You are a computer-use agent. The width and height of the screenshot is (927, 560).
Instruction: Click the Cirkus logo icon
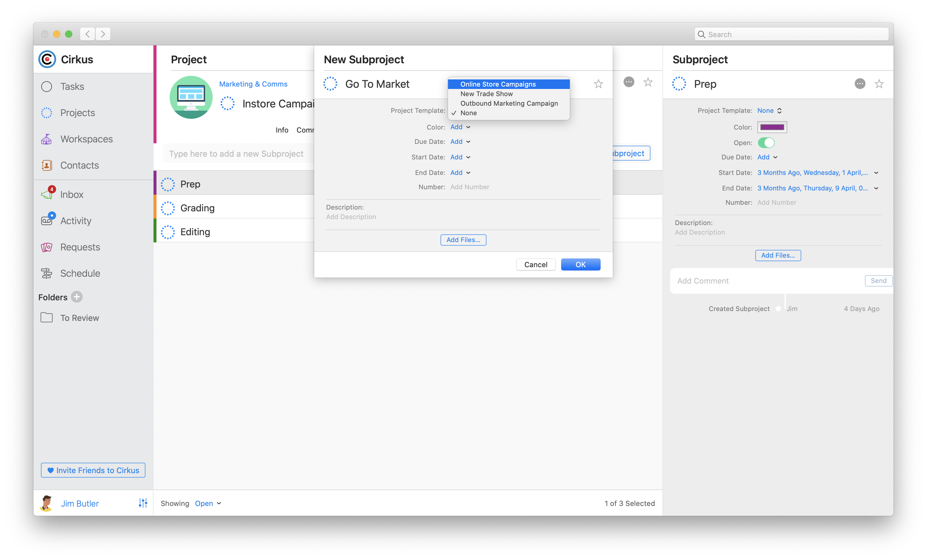click(47, 59)
